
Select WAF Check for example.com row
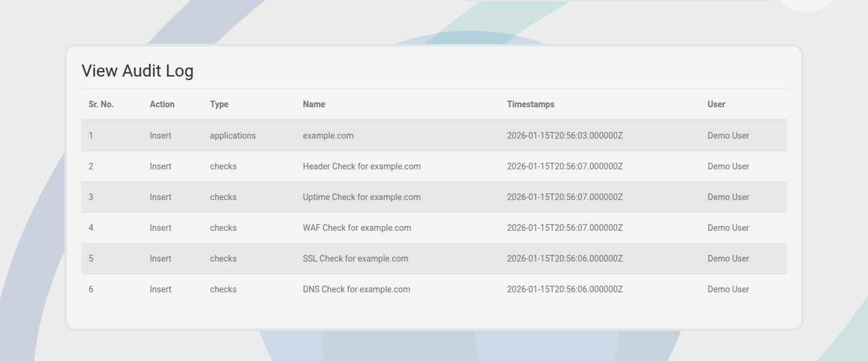click(357, 227)
